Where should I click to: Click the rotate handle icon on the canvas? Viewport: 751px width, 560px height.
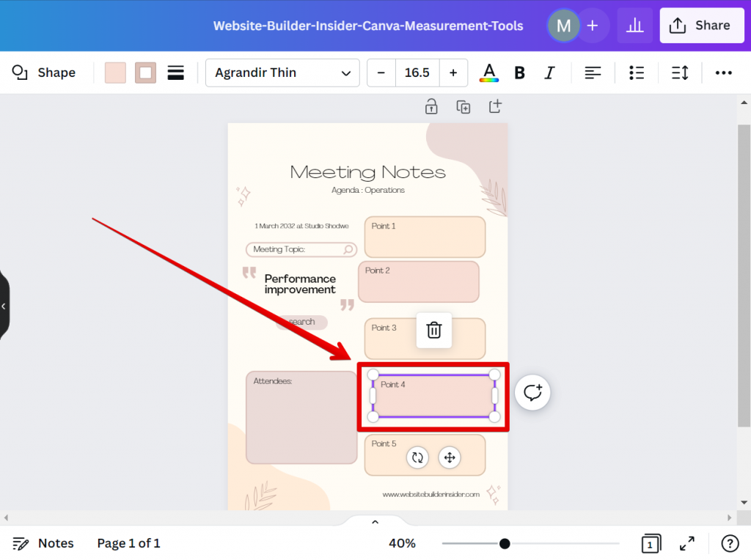[417, 457]
